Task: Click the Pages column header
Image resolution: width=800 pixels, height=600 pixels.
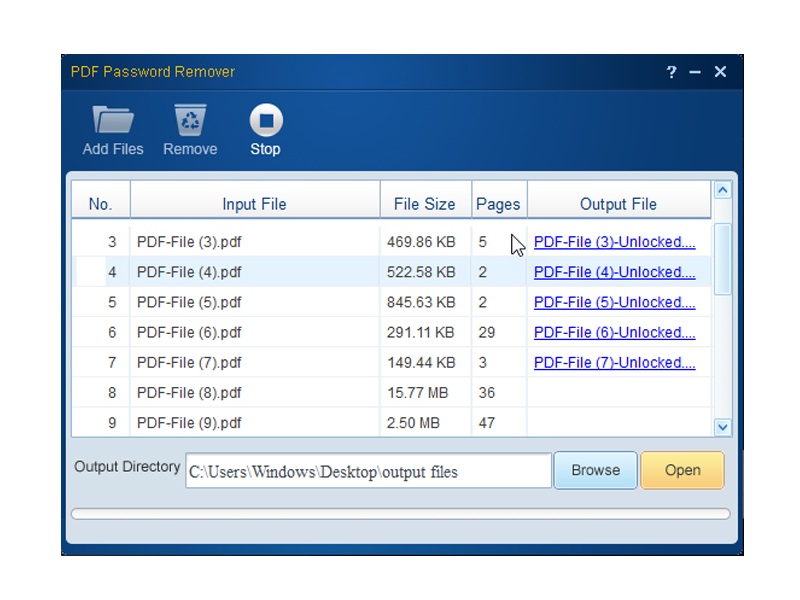Action: [498, 204]
